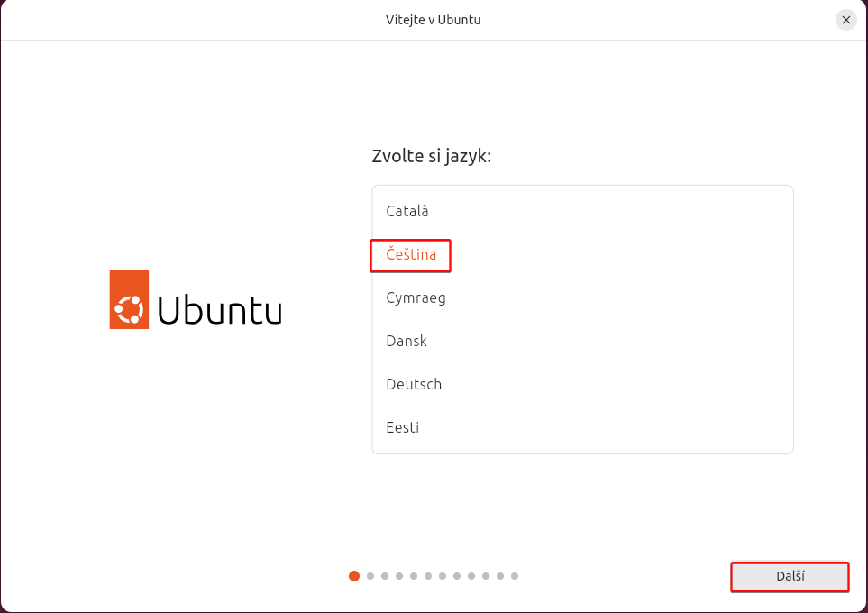Pick Deutsch as the installer language
Viewport: 868px width, 613px height.
click(x=414, y=384)
